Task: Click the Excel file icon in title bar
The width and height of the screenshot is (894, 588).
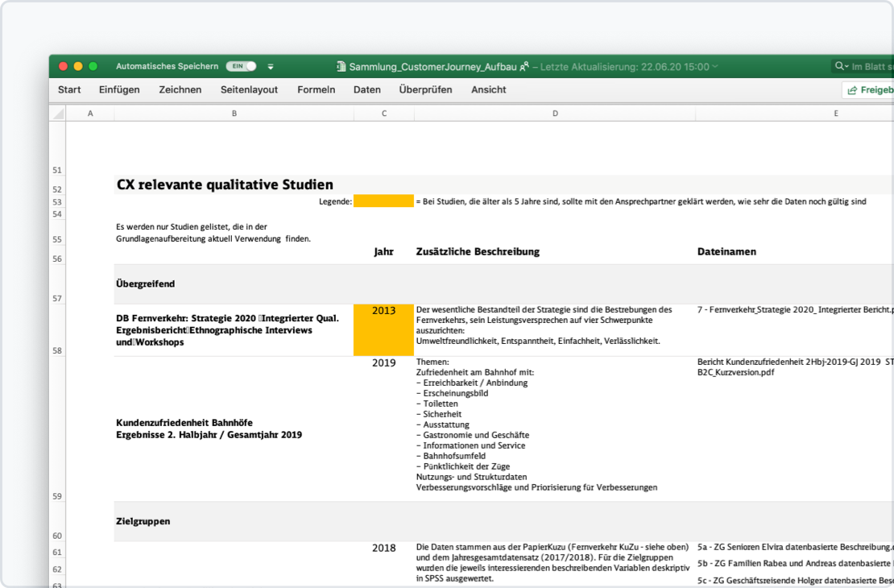Action: coord(341,67)
